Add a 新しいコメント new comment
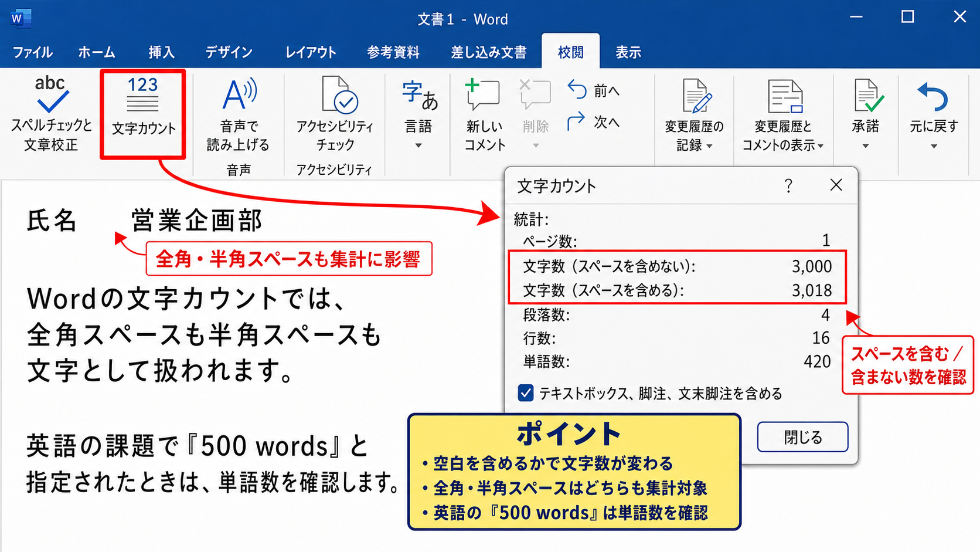Viewport: 980px width, 552px height. pyautogui.click(x=484, y=114)
